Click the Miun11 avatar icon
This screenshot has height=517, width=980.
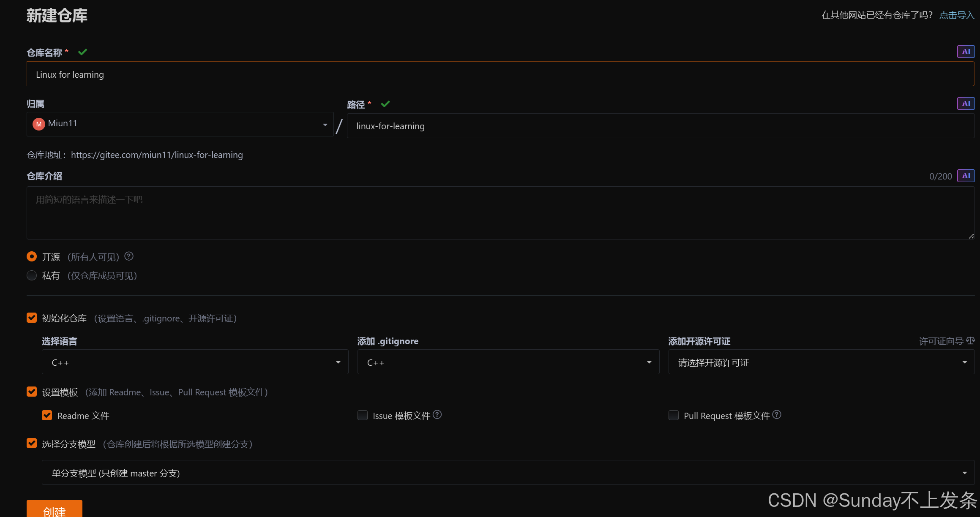coord(38,124)
